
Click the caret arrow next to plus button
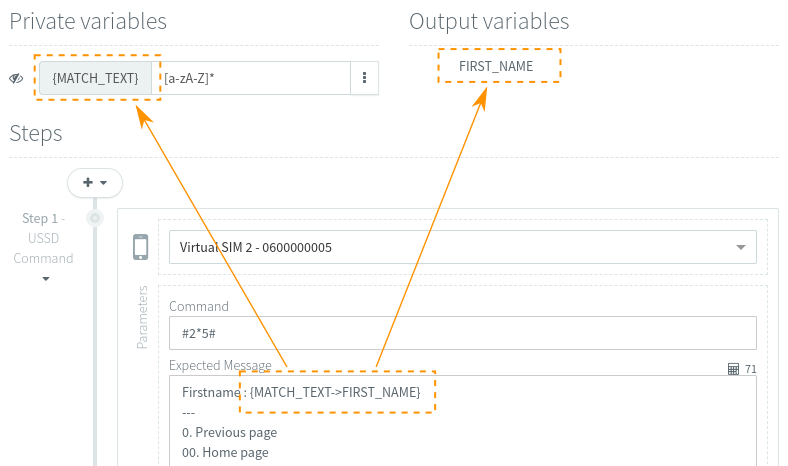[104, 183]
